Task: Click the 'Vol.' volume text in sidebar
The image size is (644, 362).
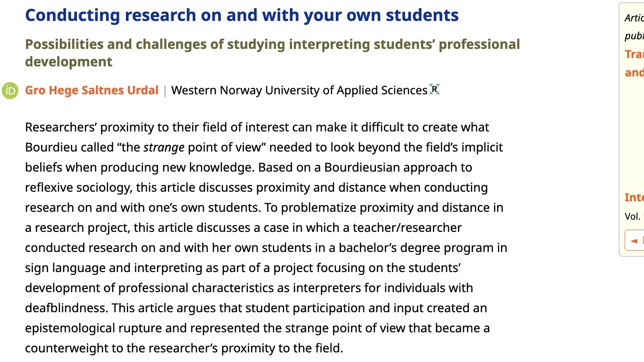Action: pyautogui.click(x=633, y=217)
